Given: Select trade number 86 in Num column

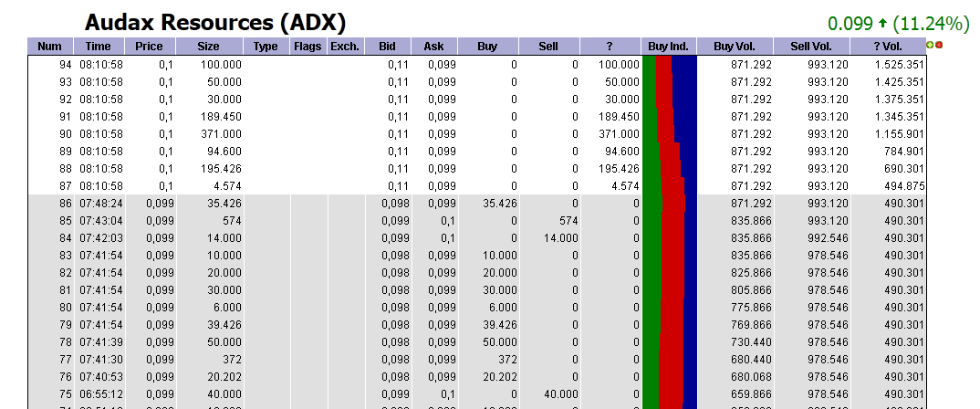Looking at the screenshot, I should pos(67,204).
